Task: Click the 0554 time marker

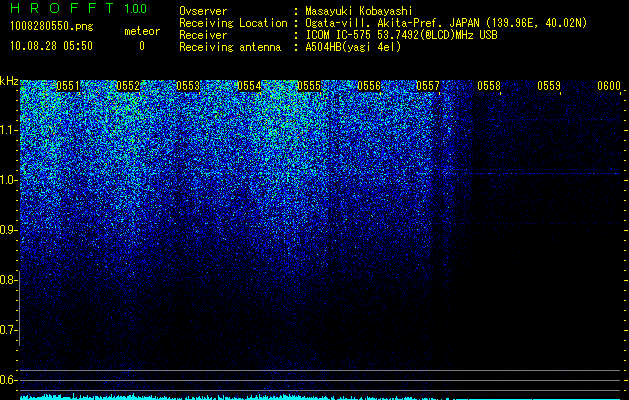Action: (249, 86)
